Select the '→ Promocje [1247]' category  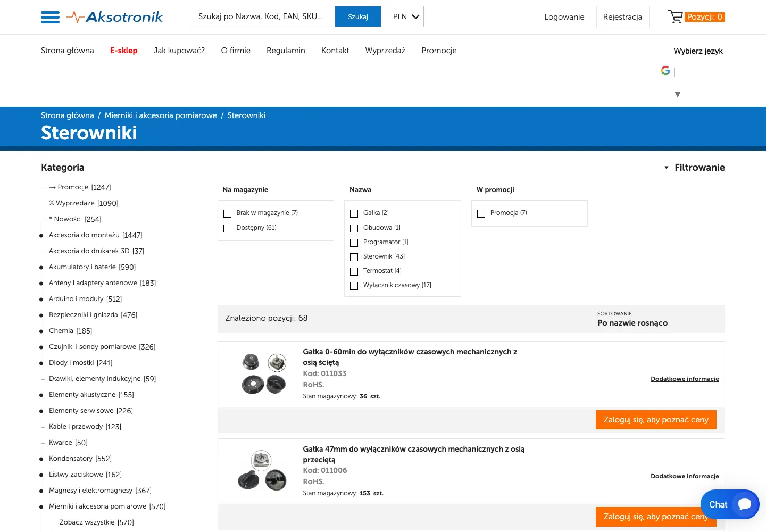tap(80, 187)
